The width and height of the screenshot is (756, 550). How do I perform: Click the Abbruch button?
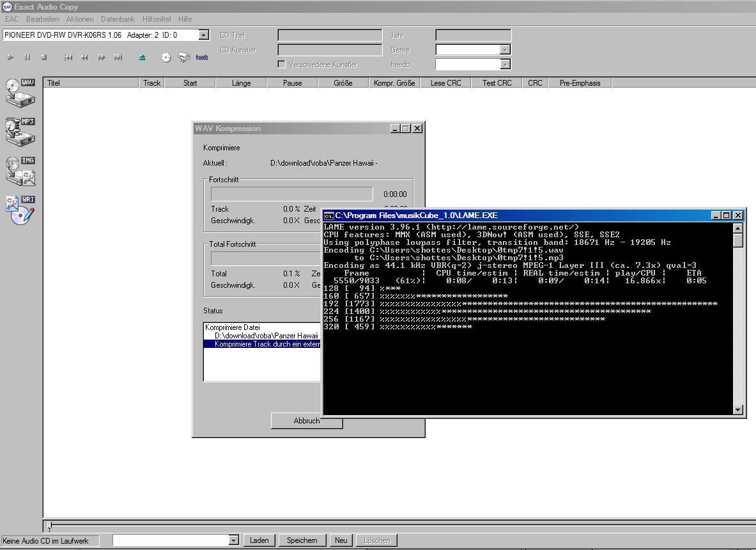tap(307, 421)
